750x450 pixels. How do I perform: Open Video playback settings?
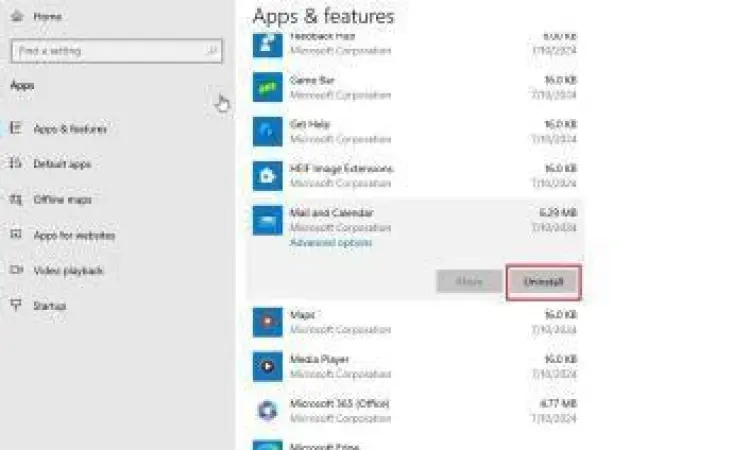[x=68, y=271]
